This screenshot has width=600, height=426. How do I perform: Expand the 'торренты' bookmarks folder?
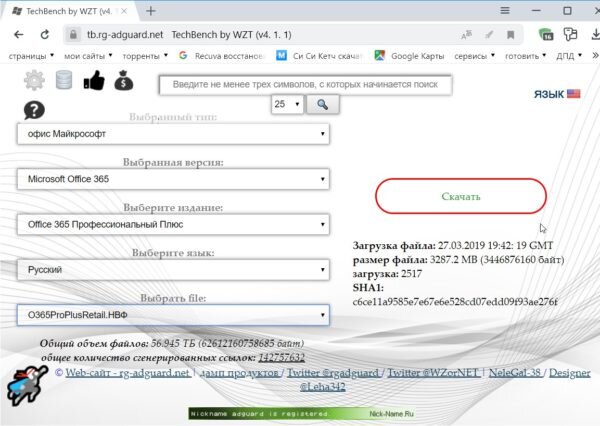145,56
